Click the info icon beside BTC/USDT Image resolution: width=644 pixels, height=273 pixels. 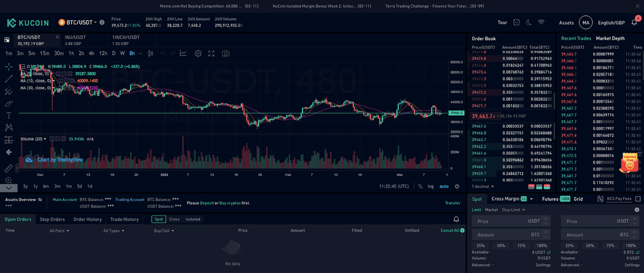[x=102, y=22]
